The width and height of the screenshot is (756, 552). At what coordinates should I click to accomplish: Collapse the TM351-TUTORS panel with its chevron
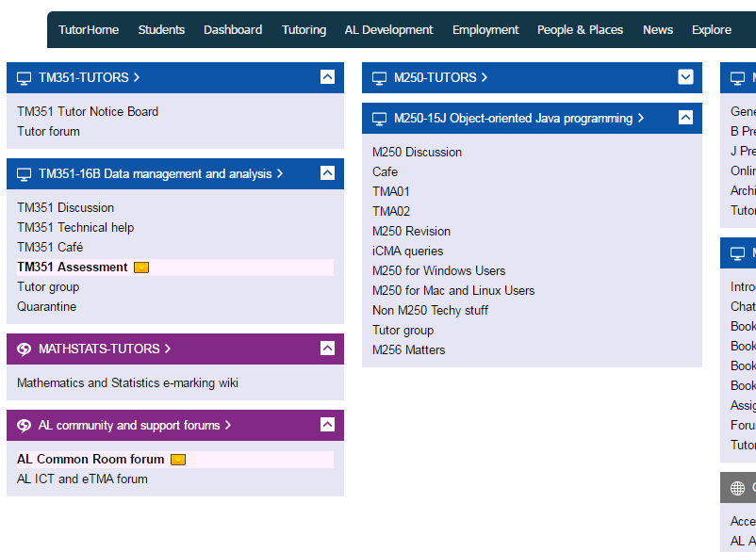(327, 77)
